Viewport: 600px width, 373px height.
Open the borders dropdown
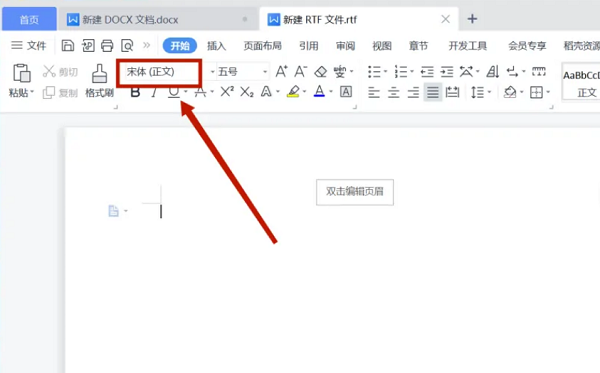coord(548,92)
